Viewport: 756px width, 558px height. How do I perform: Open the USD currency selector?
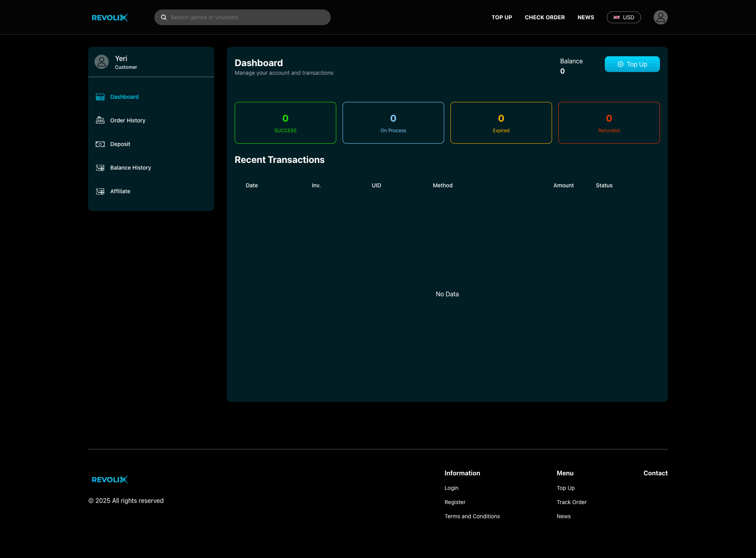tap(624, 17)
